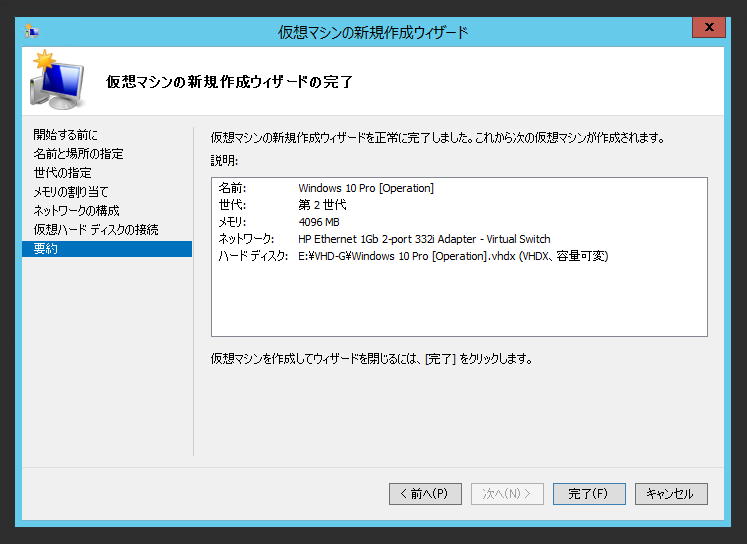The width and height of the screenshot is (747, 544).
Task: Click the title bar text 仮想マシンの新規作成ウィザード
Action: pos(373,32)
